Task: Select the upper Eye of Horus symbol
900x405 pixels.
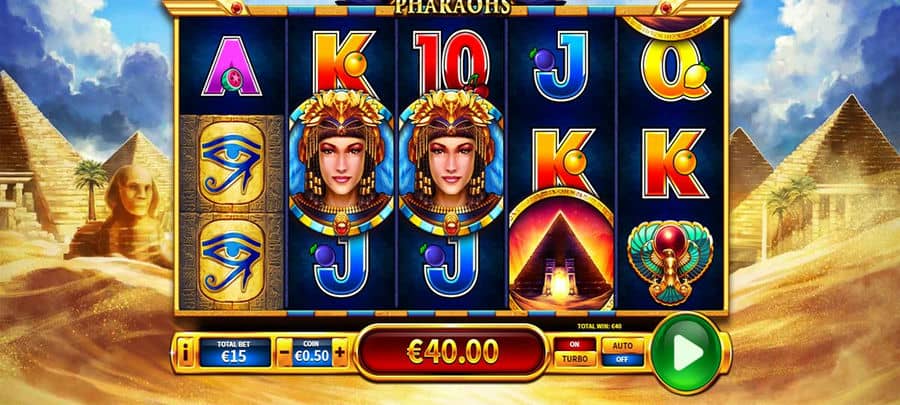Action: 232,163
